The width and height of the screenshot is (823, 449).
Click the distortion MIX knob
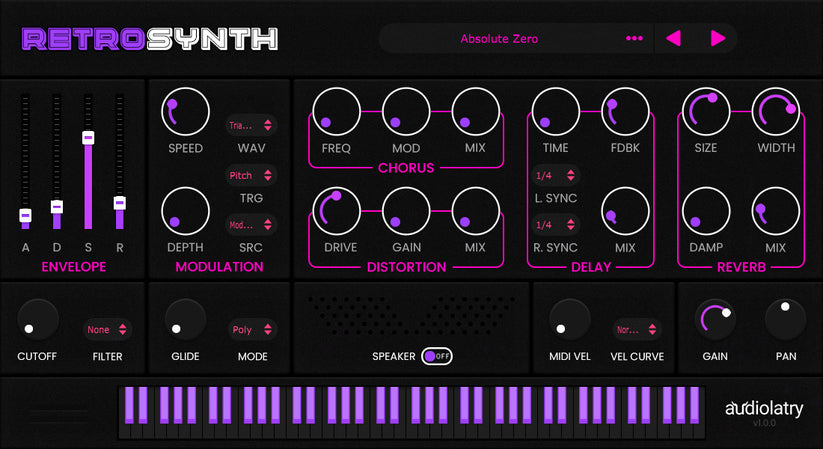tap(475, 211)
